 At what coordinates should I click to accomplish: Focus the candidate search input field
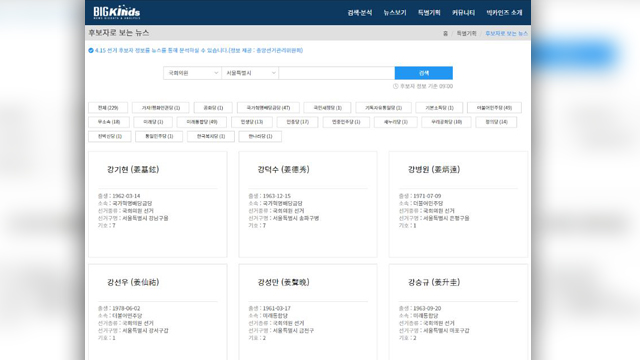[x=337, y=73]
